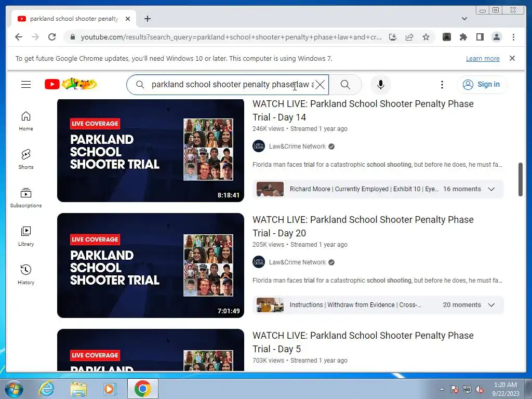This screenshot has height=399, width=532.
Task: Open Day 5 trial video thumbnail
Action: tap(150, 350)
